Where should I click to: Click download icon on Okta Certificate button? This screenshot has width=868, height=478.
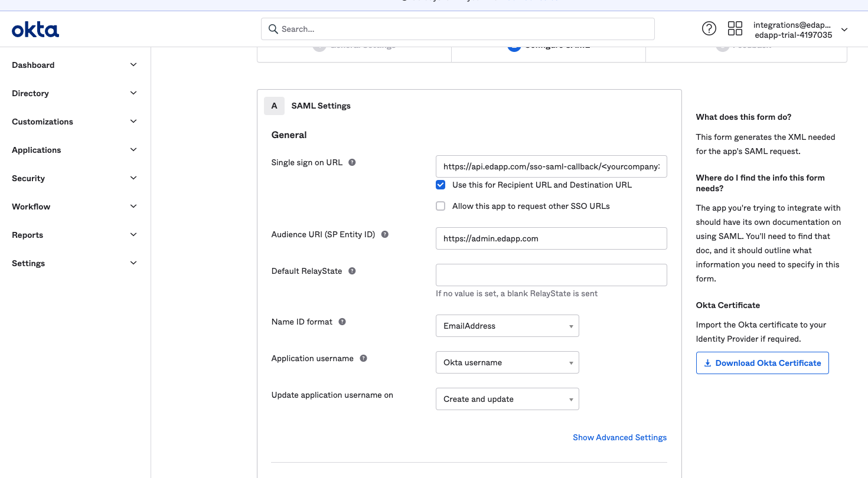coord(707,363)
